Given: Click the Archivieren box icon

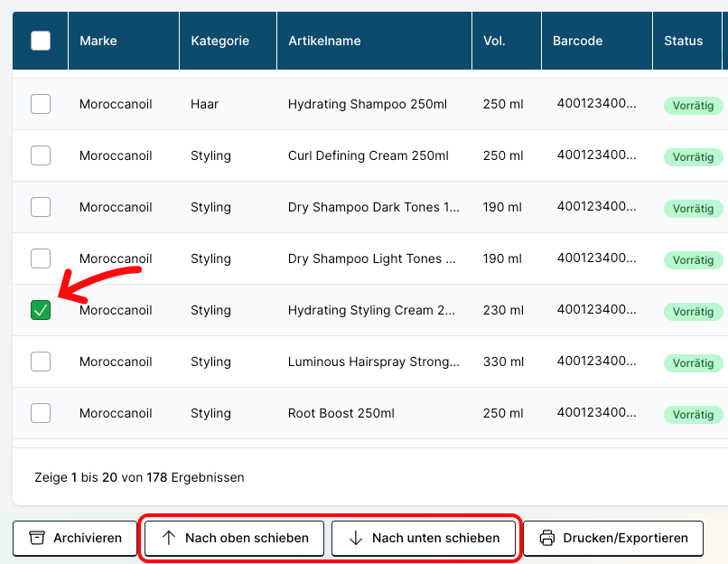Looking at the screenshot, I should [x=37, y=538].
